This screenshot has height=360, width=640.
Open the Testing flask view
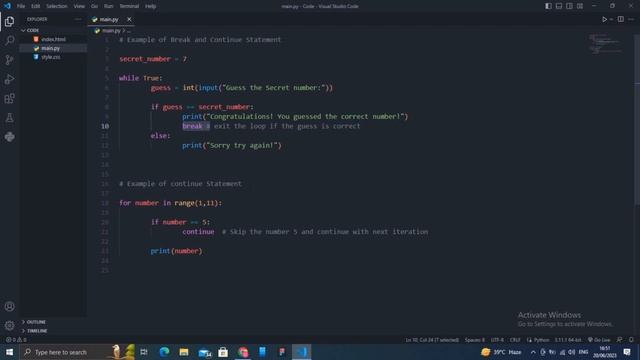coord(9,118)
